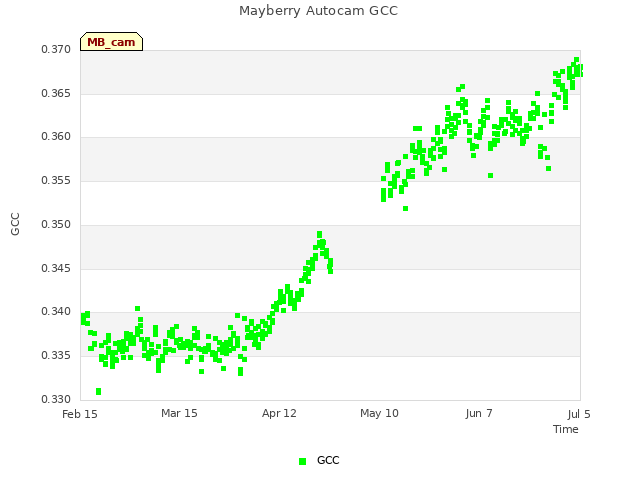Click the Jul 5 x-axis label
The height and width of the screenshot is (480, 640).
pyautogui.click(x=579, y=414)
